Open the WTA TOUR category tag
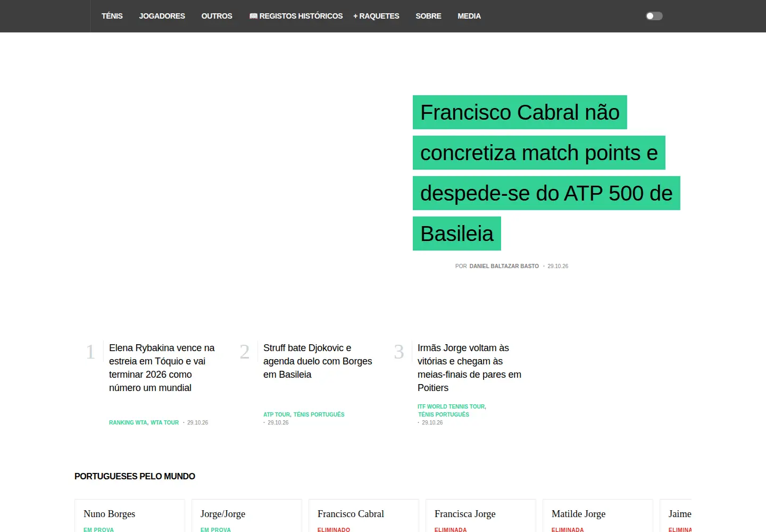This screenshot has width=766, height=532. tap(165, 422)
